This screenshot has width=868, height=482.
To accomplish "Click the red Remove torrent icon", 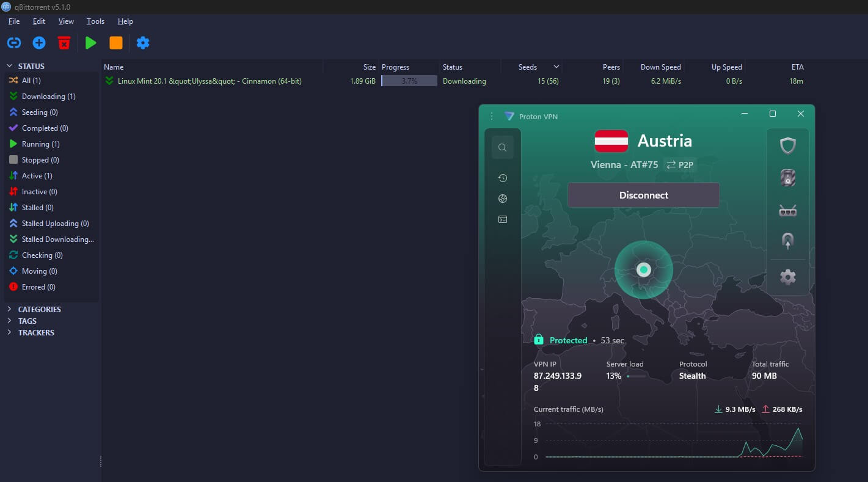I will [64, 43].
